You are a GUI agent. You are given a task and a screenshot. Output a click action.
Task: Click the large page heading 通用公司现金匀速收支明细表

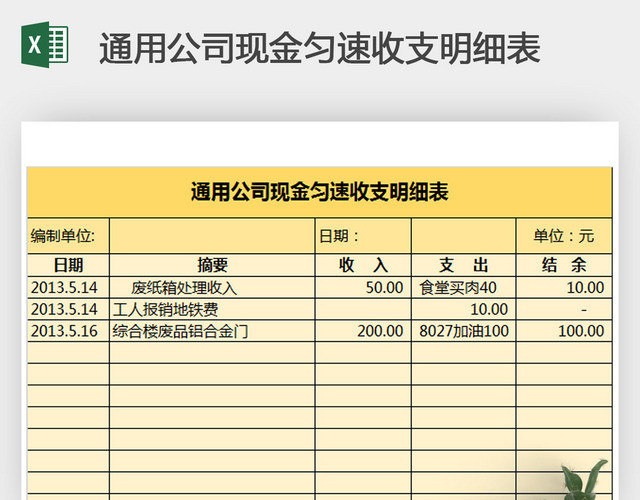pos(320,49)
